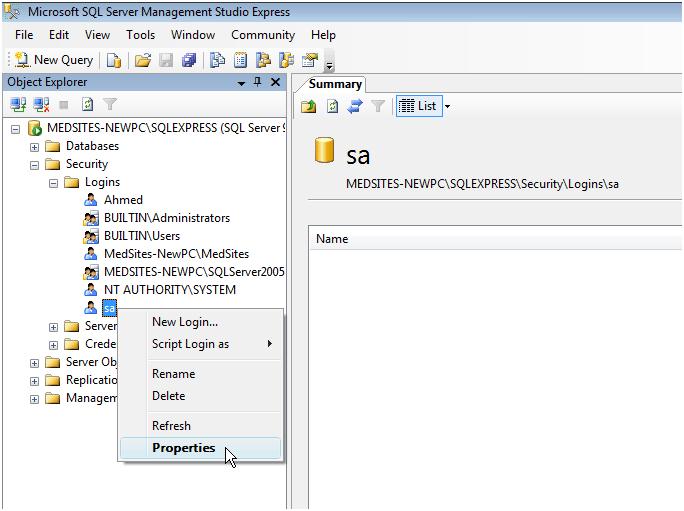This screenshot has width=684, height=511.
Task: Select the sa login in the tree
Action: [x=109, y=308]
